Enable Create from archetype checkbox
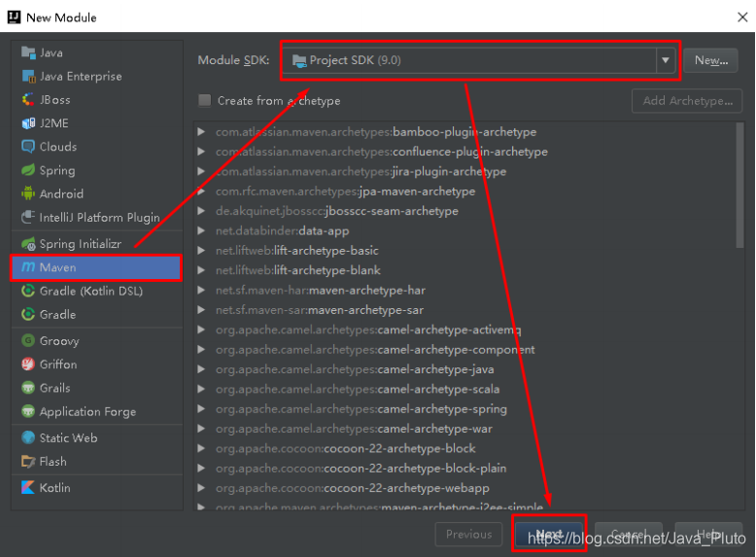The image size is (756, 557). (205, 100)
